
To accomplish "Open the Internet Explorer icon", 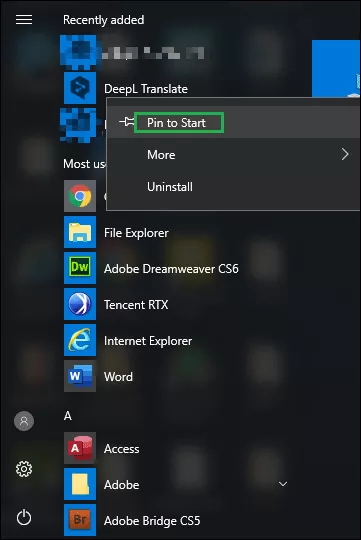I will click(80, 340).
